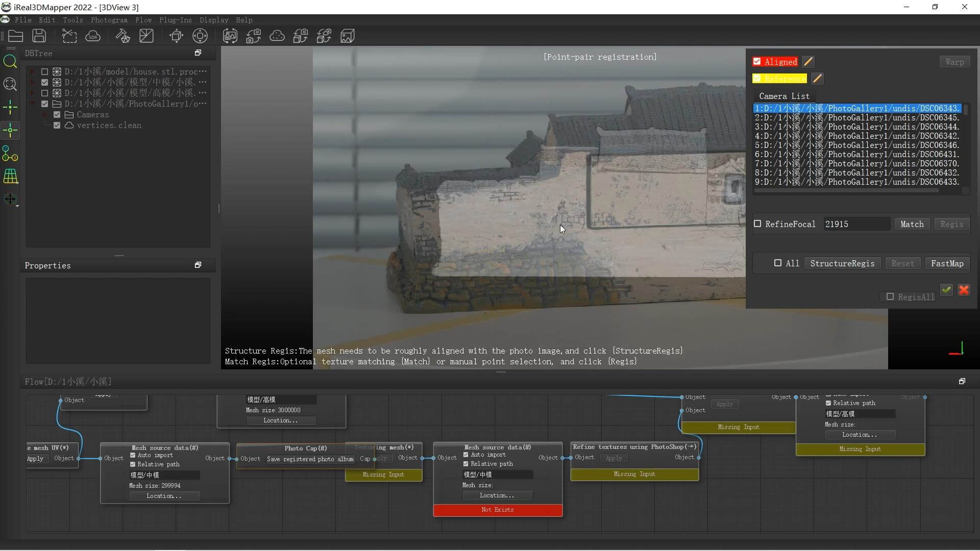
Task: Open the photo album alignment icon
Action: [x=230, y=36]
